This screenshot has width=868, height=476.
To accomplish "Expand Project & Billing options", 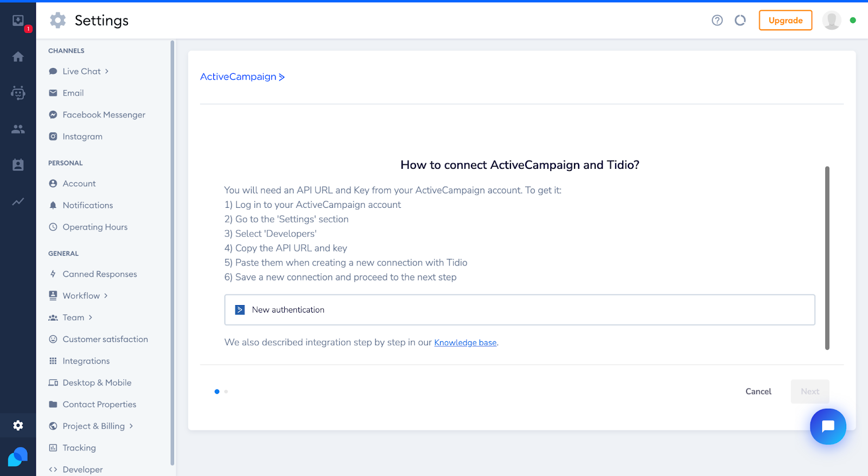I will pyautogui.click(x=94, y=426).
